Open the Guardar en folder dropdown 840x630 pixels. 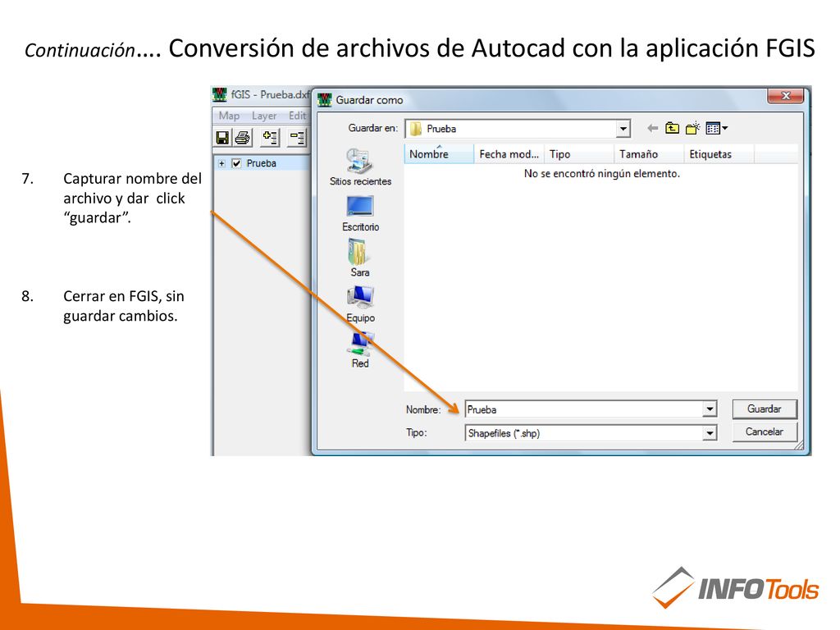click(x=623, y=129)
